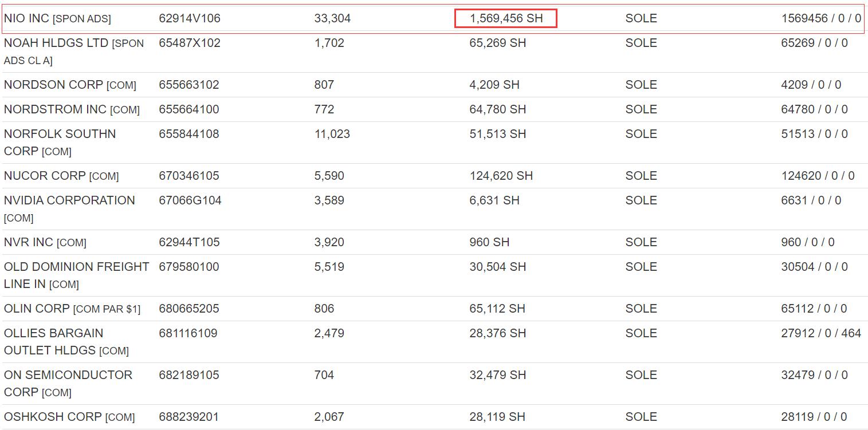Select the highlighted 1,569,456 SH cell
The width and height of the screenshot is (868, 430).
(506, 18)
